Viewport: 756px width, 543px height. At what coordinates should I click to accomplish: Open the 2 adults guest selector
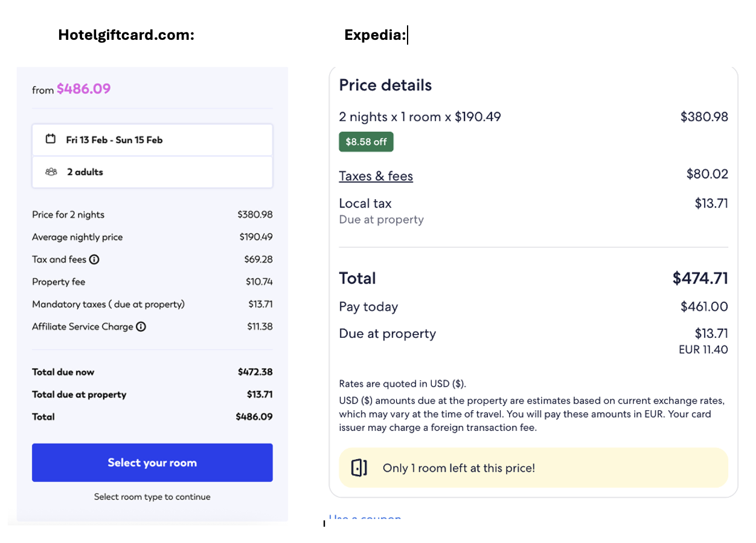152,172
